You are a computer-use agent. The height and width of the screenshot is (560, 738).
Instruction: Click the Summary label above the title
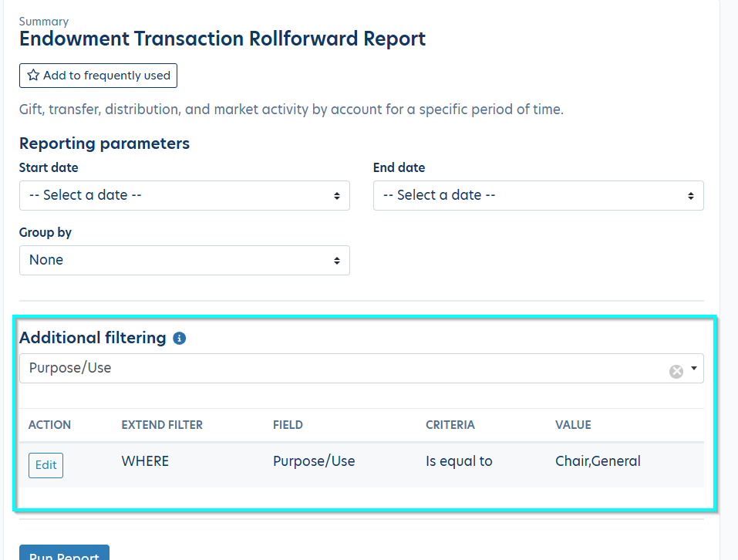[44, 22]
